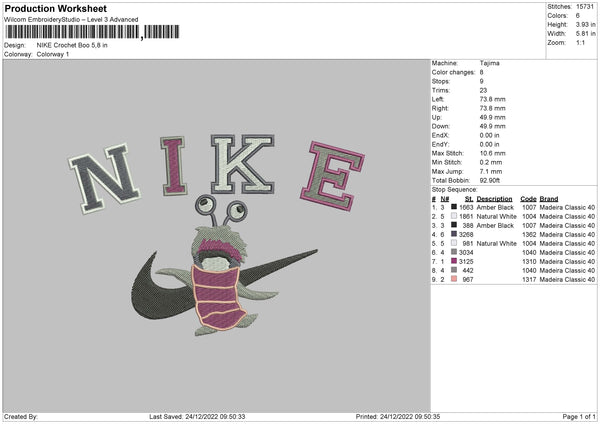Click the 'Page 1 of 1' footer text
Screen dimensions: 600x424
[579, 417]
